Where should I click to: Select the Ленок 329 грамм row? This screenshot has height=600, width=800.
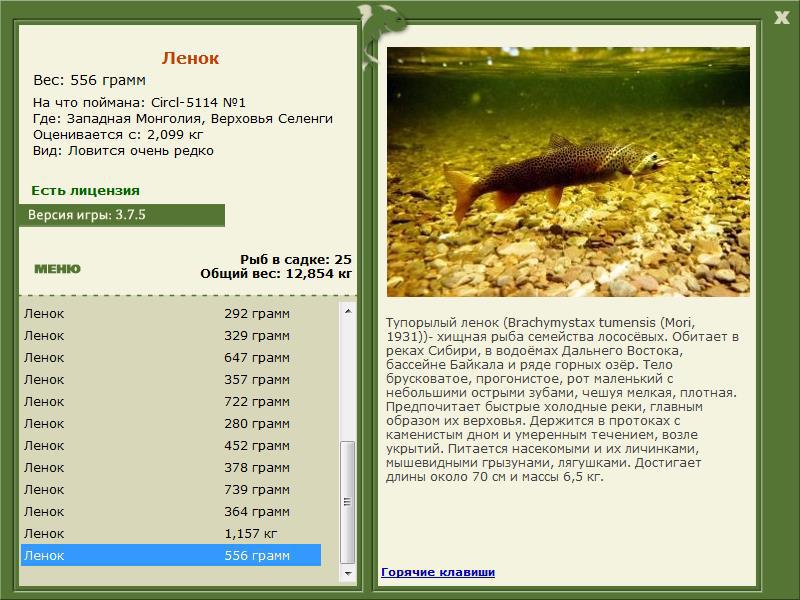click(x=171, y=335)
